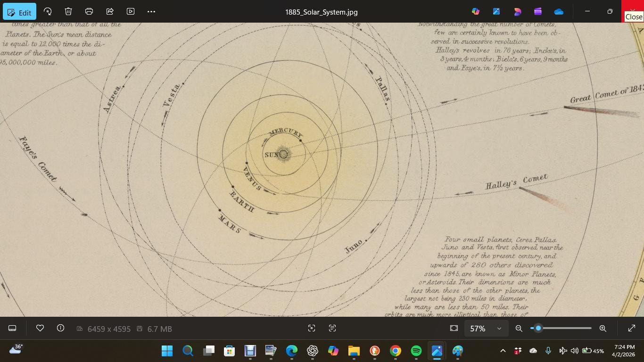Minimize the Photos window
644x362 pixels.
(x=587, y=11)
